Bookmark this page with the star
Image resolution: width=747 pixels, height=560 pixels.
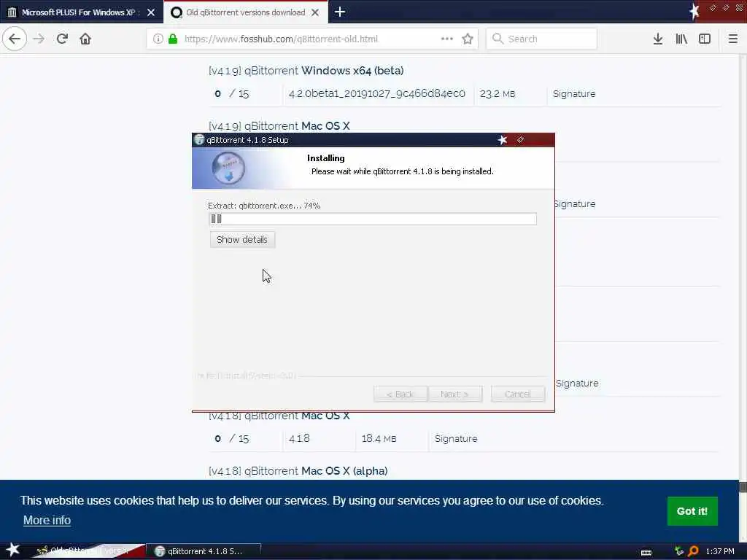468,39
